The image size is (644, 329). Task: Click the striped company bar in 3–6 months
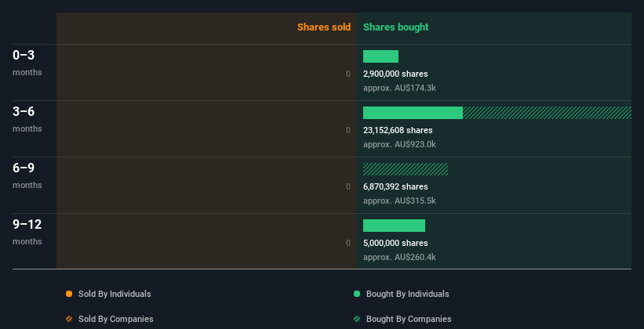[547, 113]
